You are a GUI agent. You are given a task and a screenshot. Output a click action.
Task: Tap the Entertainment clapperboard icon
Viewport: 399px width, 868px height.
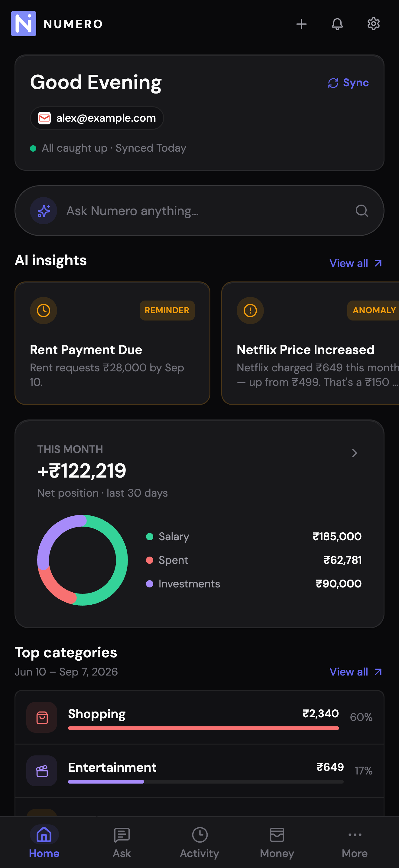point(42,771)
